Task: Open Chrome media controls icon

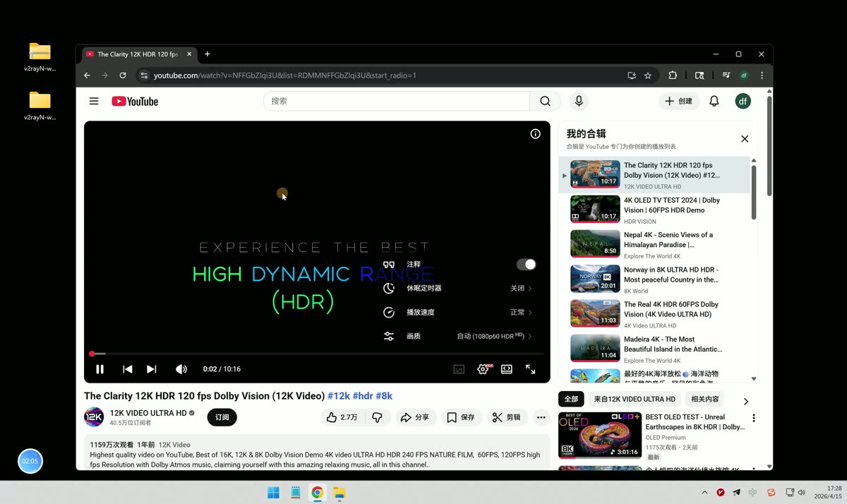Action: pyautogui.click(x=726, y=76)
